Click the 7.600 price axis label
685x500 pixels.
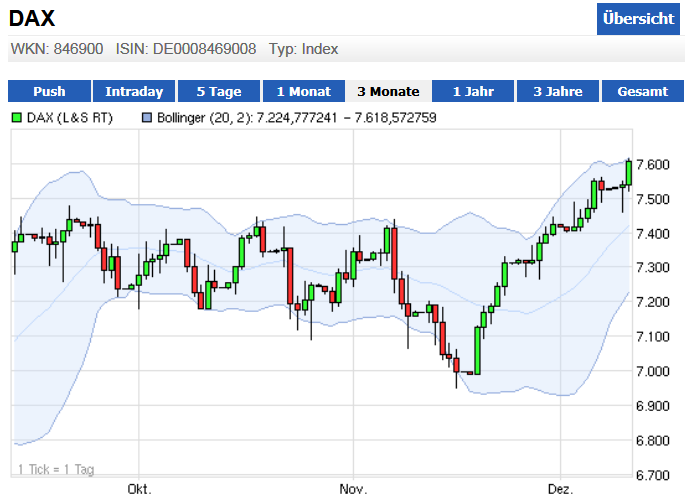[x=653, y=165]
